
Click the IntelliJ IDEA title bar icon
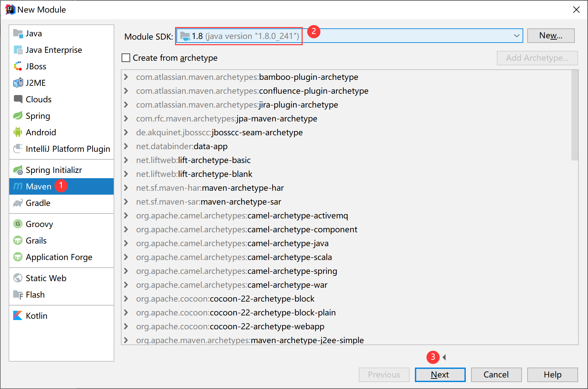tap(10, 10)
